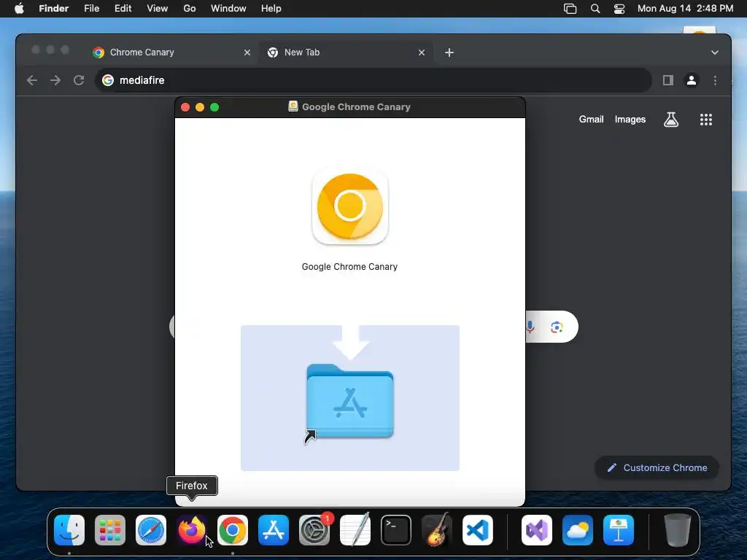
Task: Open the Gmail link
Action: click(x=591, y=120)
